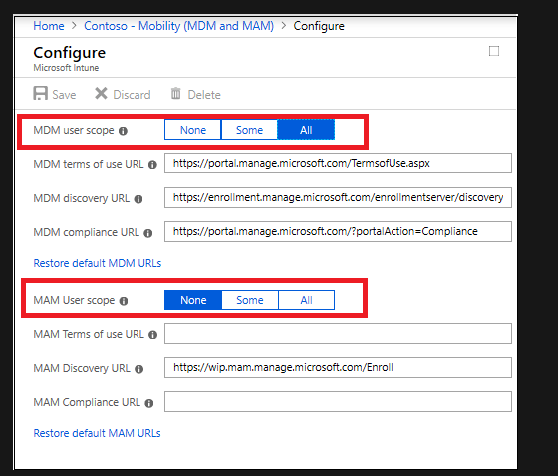Open info tooltip for MAM Terms of use URL

point(152,335)
